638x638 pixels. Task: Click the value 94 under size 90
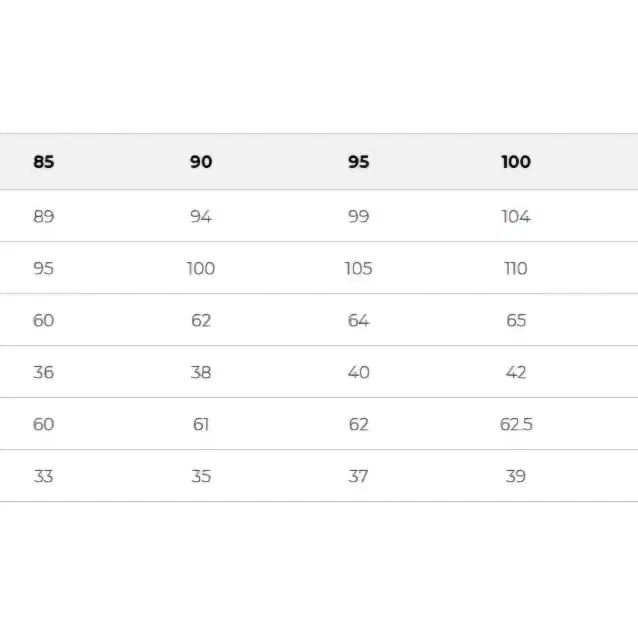[201, 216]
